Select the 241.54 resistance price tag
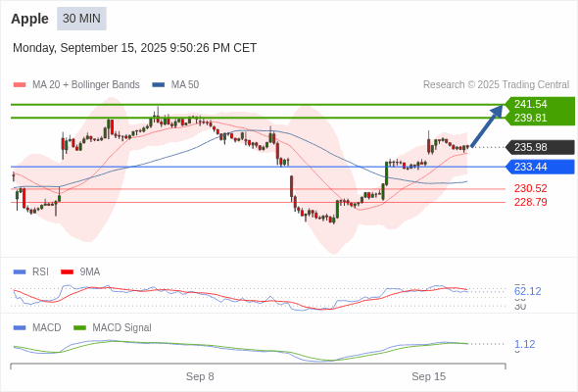Image resolution: width=578 pixels, height=392 pixels. pyautogui.click(x=540, y=104)
